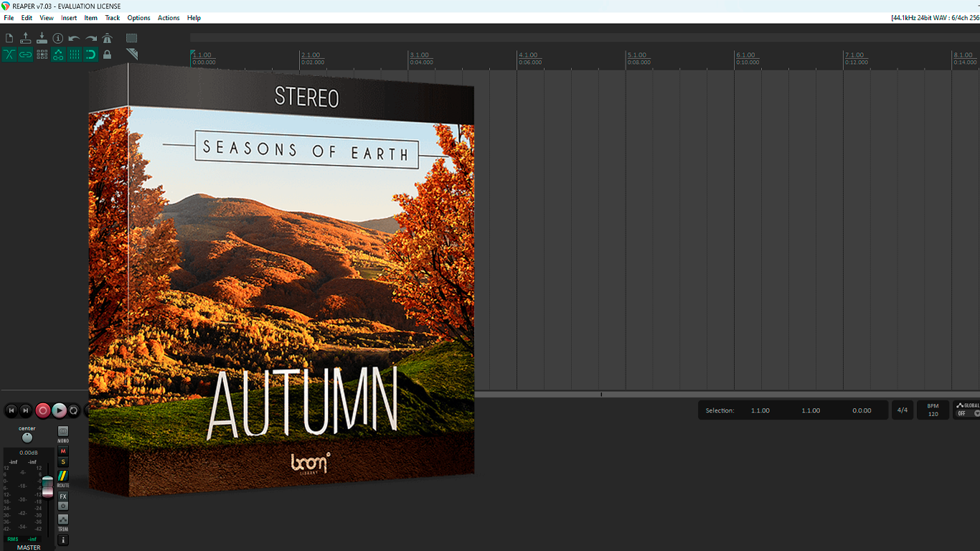This screenshot has height=551, width=980.
Task: Redo the action with curved-right arrow
Action: click(x=91, y=38)
